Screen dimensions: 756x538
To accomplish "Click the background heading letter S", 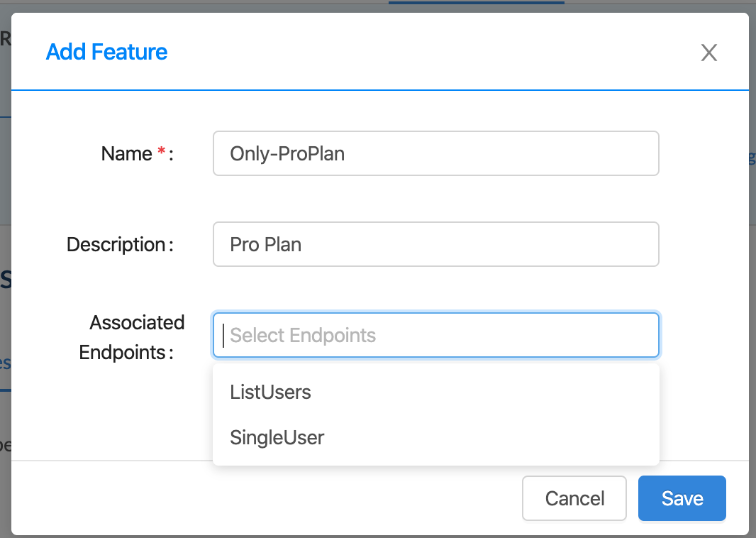I will tap(5, 280).
